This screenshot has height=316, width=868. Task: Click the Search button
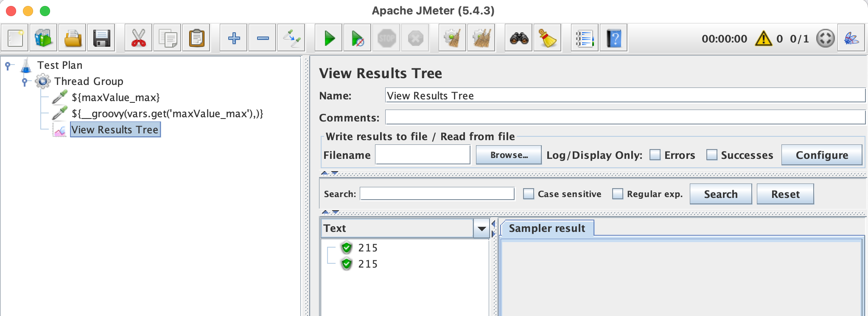[721, 194]
